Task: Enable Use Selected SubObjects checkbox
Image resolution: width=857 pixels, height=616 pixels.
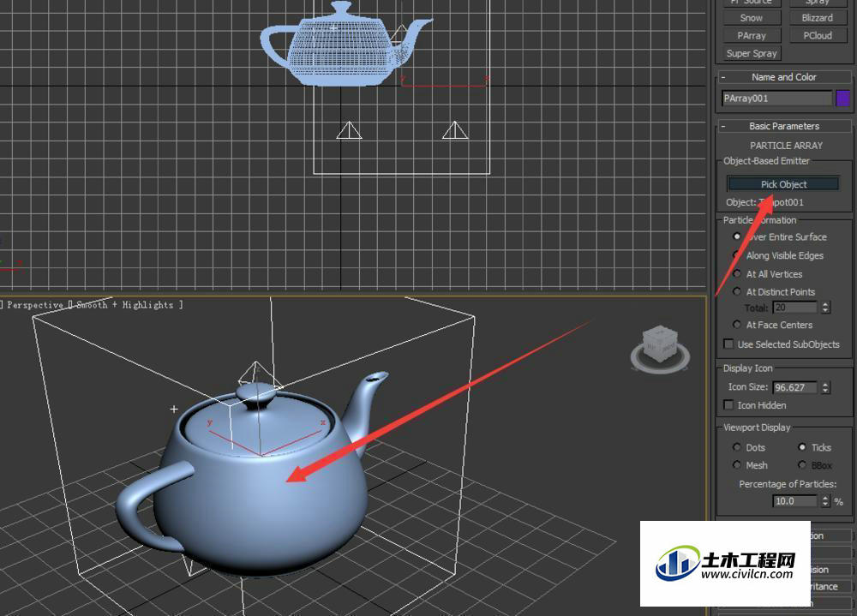Action: tap(728, 344)
